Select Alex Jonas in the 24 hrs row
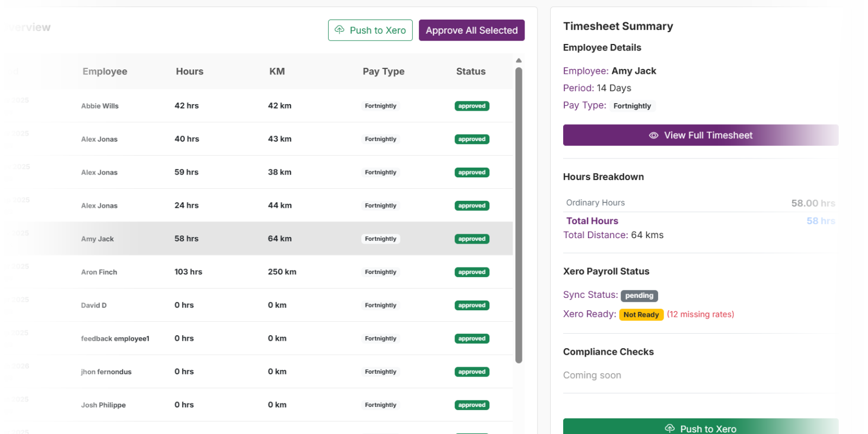This screenshot has height=434, width=868. pos(99,206)
